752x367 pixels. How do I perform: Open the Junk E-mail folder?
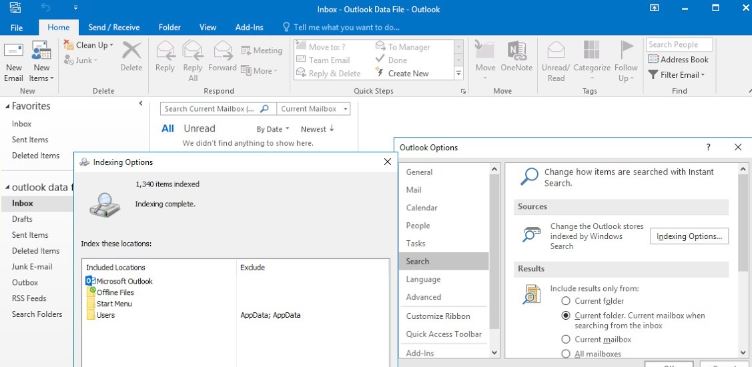click(32, 267)
